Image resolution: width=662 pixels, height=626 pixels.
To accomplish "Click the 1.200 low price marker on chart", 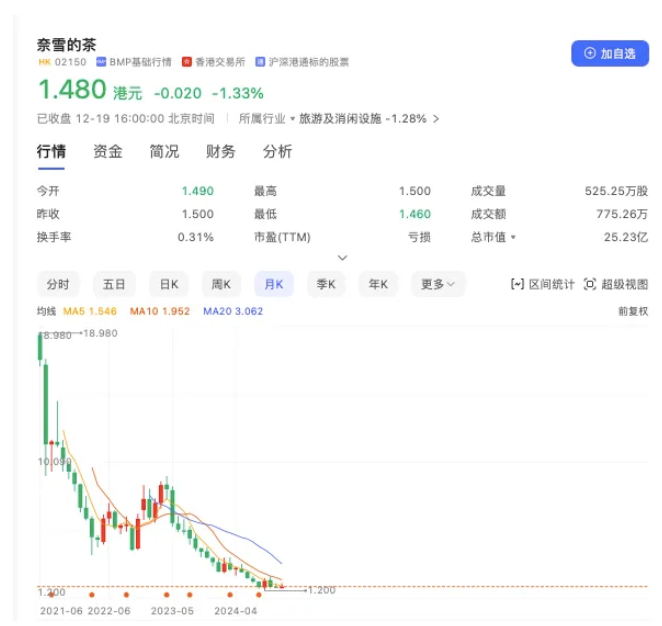I will [322, 590].
